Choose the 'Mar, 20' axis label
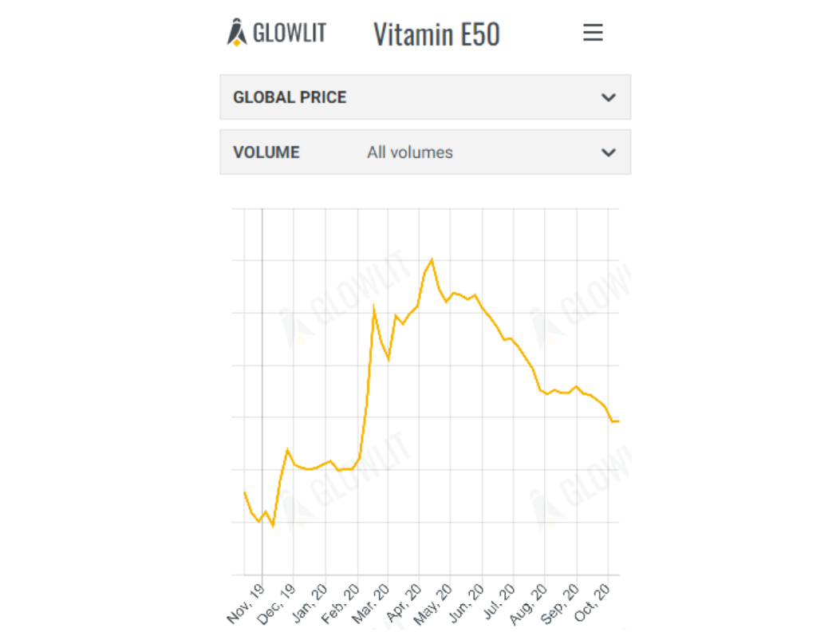 point(373,603)
